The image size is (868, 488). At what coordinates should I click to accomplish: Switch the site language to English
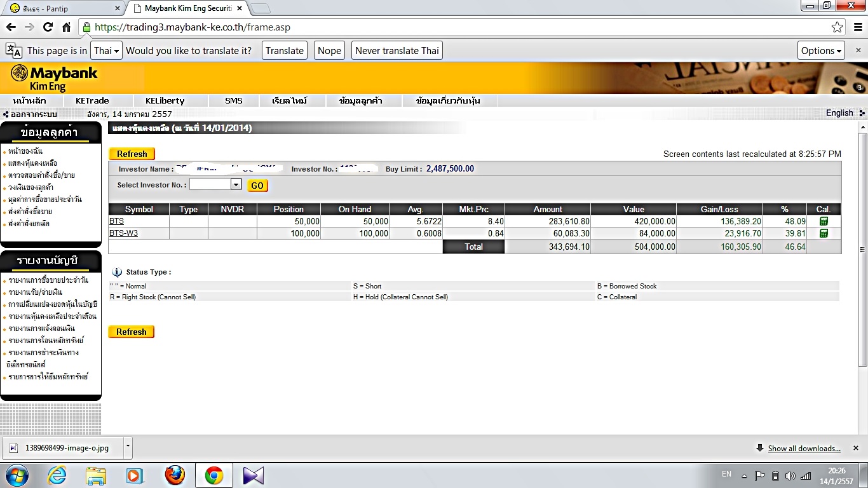pyautogui.click(x=839, y=113)
